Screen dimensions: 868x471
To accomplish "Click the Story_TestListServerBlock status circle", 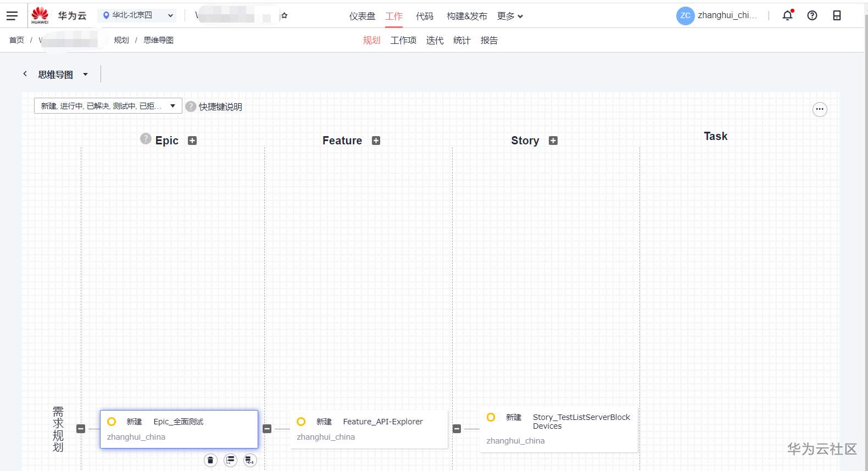I will pyautogui.click(x=491, y=417).
